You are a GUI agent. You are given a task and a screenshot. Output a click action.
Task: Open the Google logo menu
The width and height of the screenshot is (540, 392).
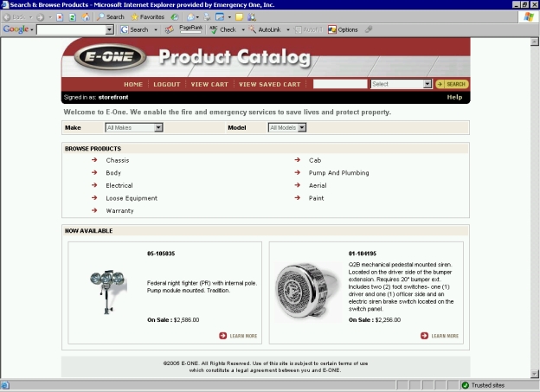(18, 29)
